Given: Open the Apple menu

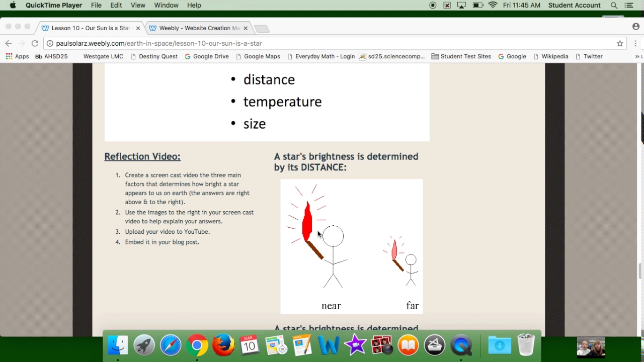Looking at the screenshot, I should point(13,5).
